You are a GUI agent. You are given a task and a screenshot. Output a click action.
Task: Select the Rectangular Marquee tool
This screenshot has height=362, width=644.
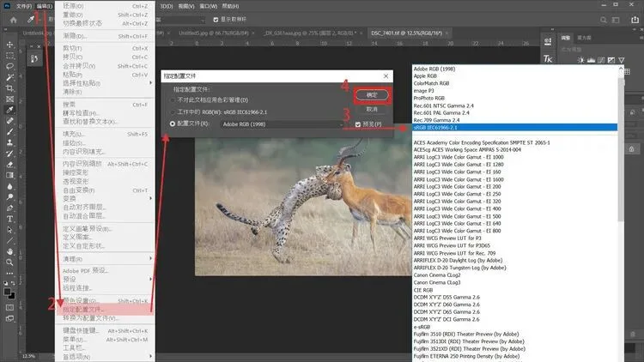click(x=9, y=56)
